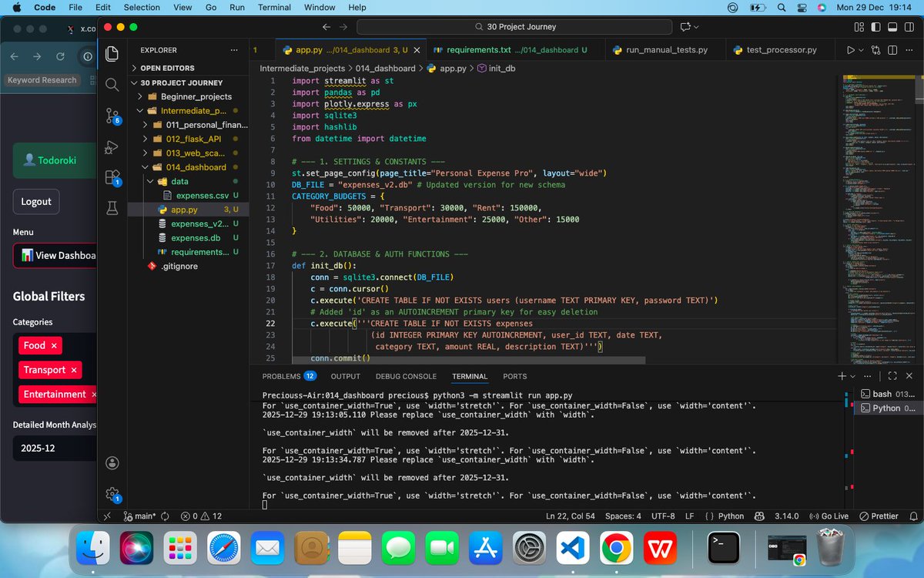This screenshot has height=578, width=924.
Task: Open the 2025-12 month selector in browser
Action: [54, 448]
